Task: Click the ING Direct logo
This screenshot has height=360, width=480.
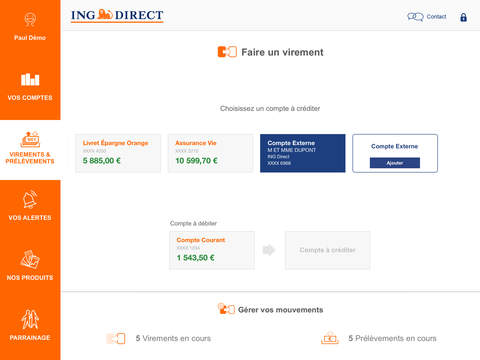Action: (x=117, y=16)
